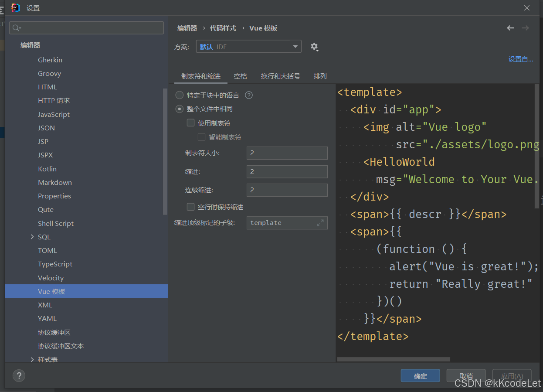Open the 换行和大括号 tab

point(281,76)
